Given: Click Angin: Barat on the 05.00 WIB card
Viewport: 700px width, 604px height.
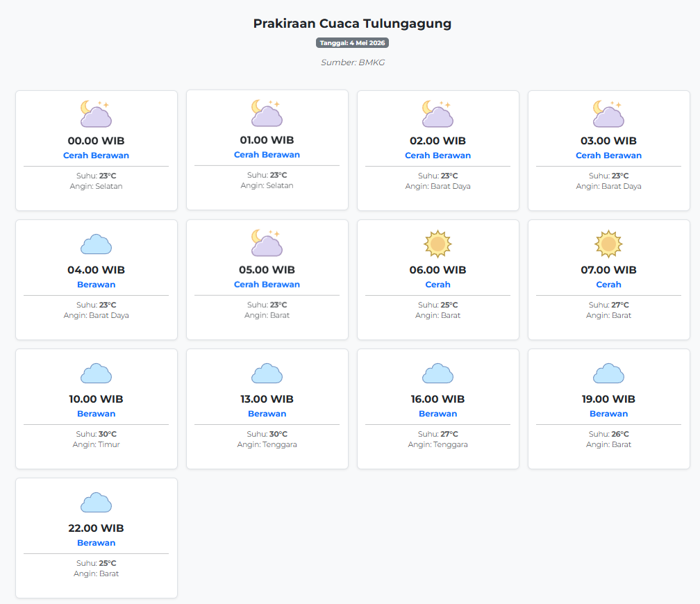Looking at the screenshot, I should tap(267, 315).
